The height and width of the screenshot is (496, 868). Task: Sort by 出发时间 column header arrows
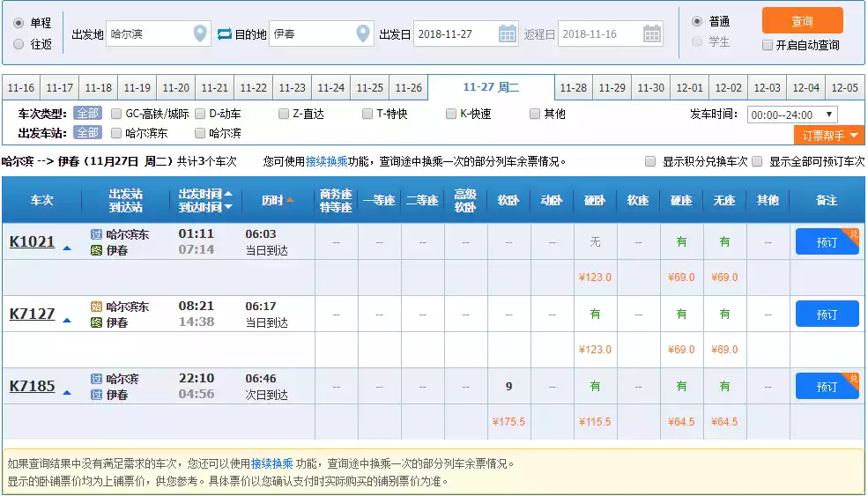point(228,200)
